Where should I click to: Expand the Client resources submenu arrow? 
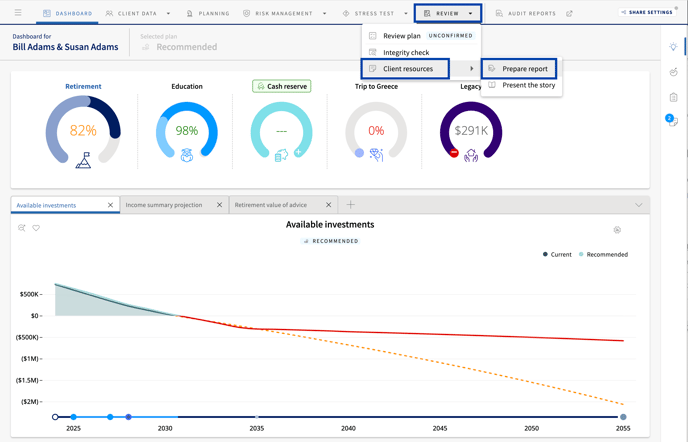472,68
